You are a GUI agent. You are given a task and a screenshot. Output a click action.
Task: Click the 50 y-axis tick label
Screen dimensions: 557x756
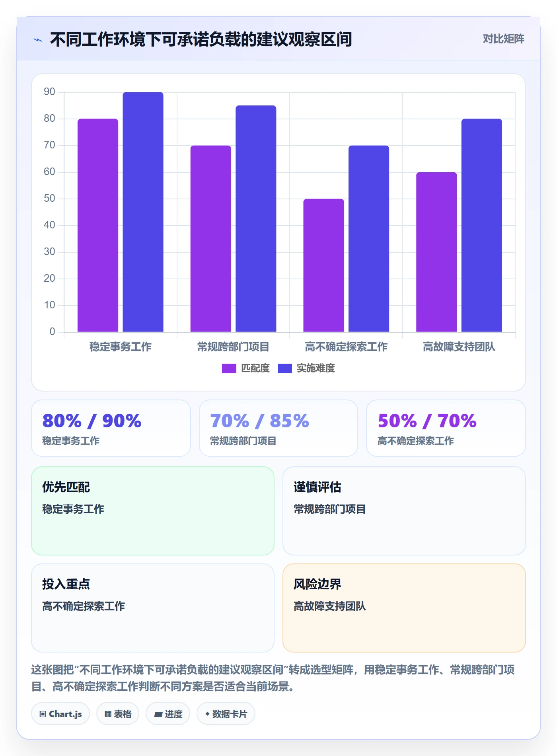49,199
